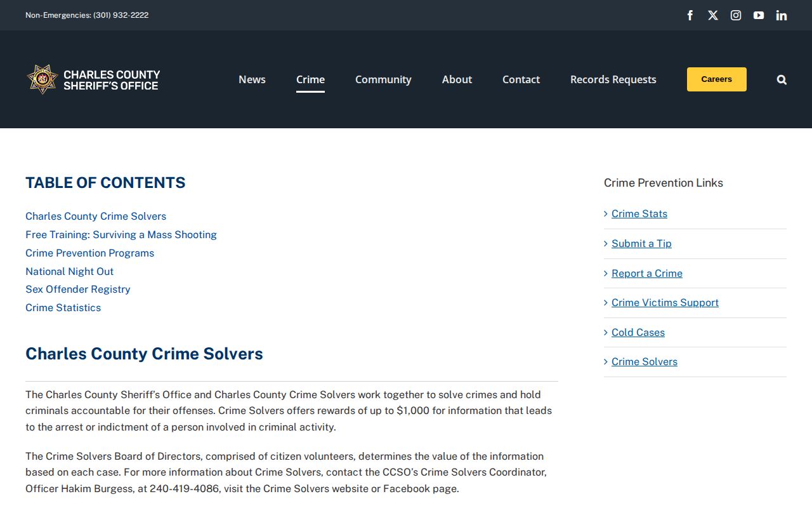Viewport: 812px width, 508px height.
Task: Go to Crime Prevention Programs link
Action: (x=89, y=253)
